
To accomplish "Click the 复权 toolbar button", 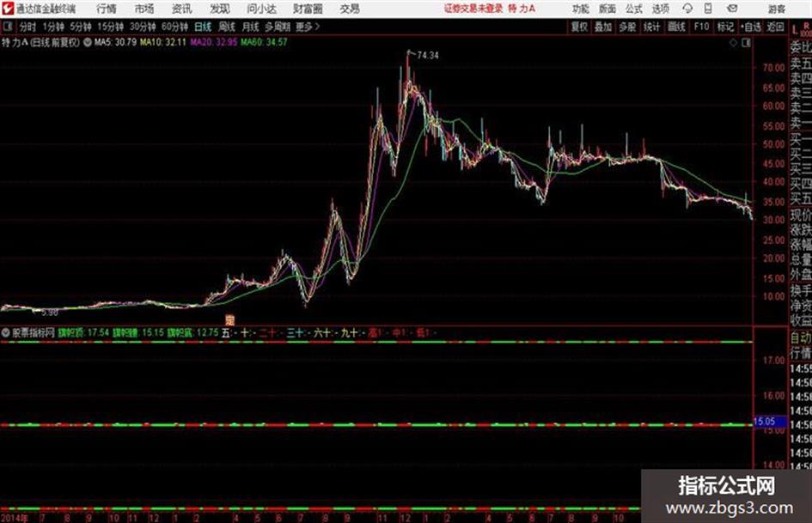I will [x=579, y=27].
